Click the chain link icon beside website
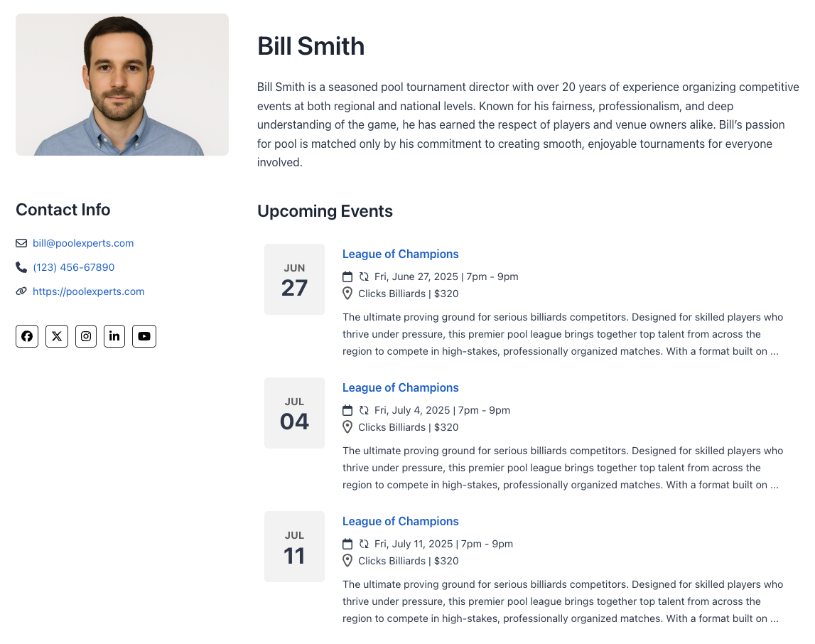815x644 pixels. pos(21,291)
